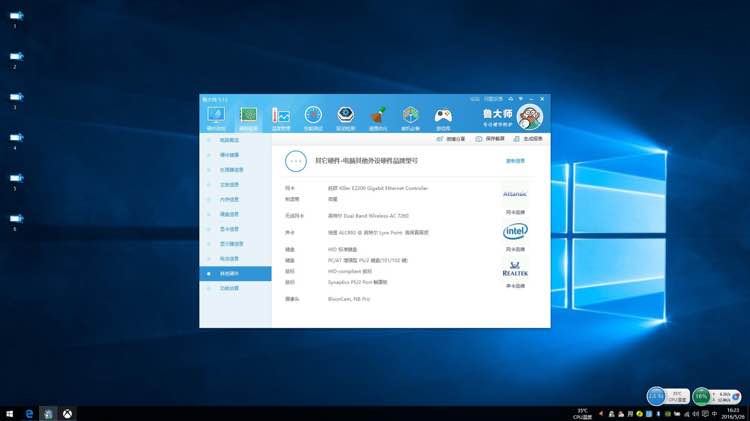Click network card brand link under Atheros logo

pyautogui.click(x=515, y=212)
